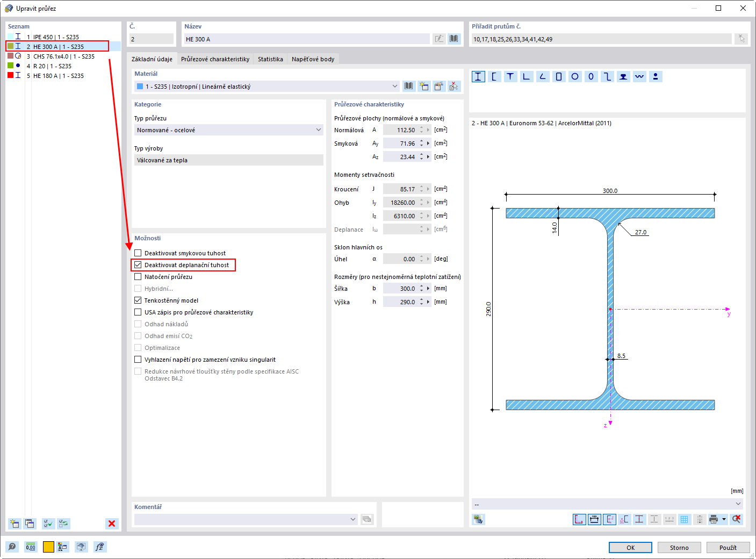Toggle dimension display in section preview
This screenshot has height=559, width=756.
point(594,519)
